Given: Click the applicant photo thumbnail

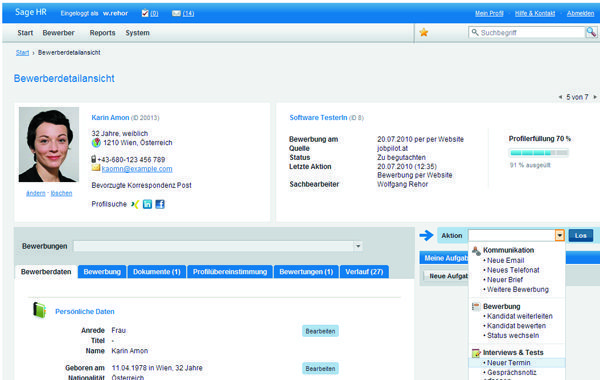Looking at the screenshot, I should 49,144.
